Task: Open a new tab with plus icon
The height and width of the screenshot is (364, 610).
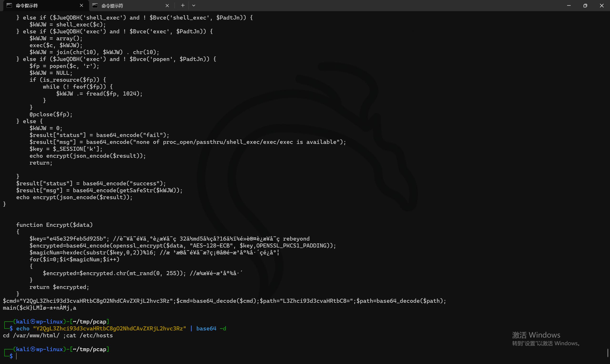Action: coord(183,5)
